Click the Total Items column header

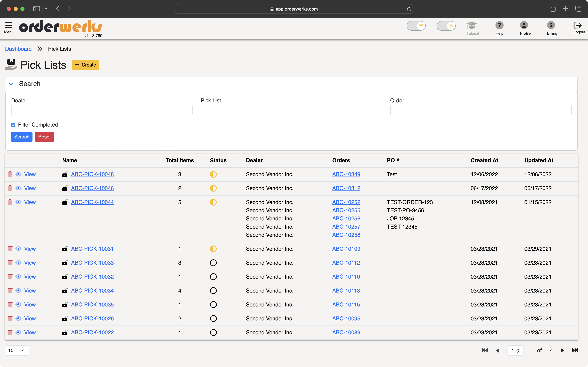[x=180, y=160]
